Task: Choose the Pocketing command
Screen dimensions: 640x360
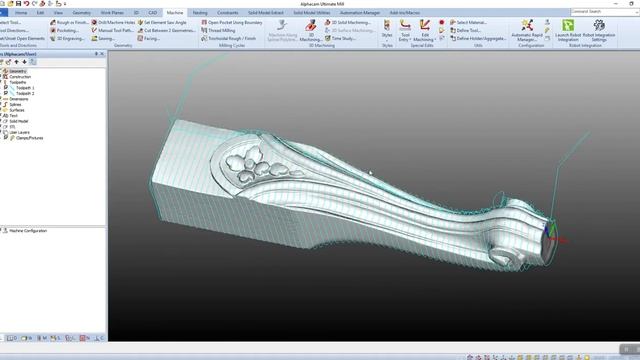Action: (64, 31)
